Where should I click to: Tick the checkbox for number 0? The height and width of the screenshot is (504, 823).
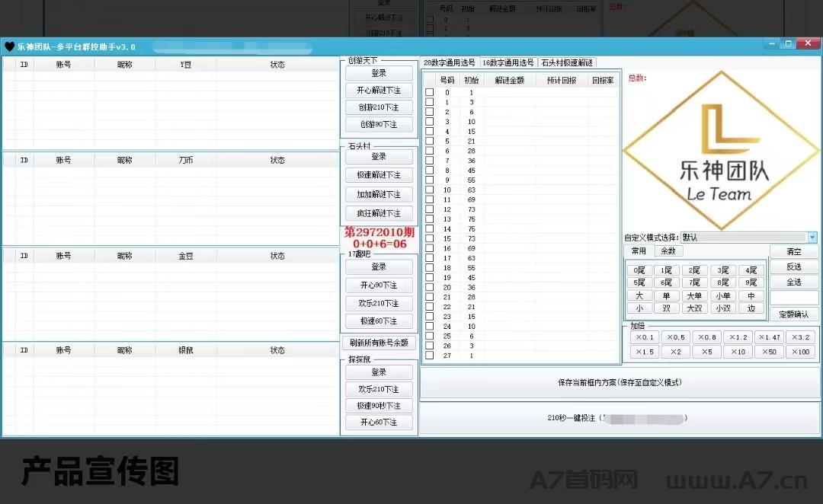tap(429, 92)
